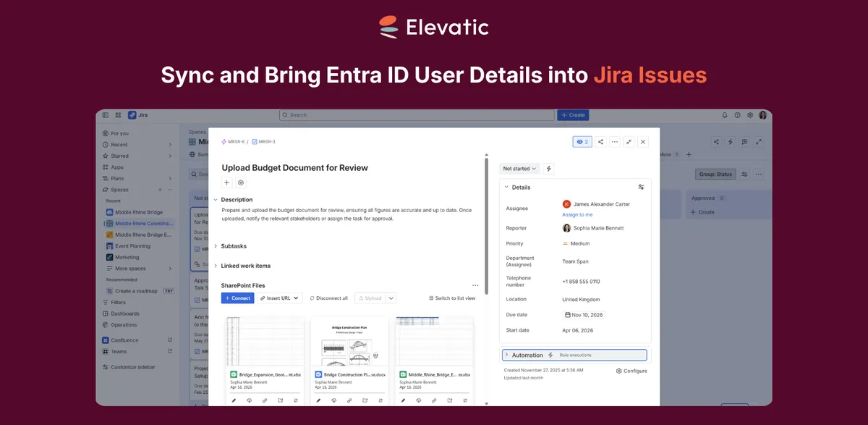
Task: Expand the Linked work items section
Action: pyautogui.click(x=216, y=266)
